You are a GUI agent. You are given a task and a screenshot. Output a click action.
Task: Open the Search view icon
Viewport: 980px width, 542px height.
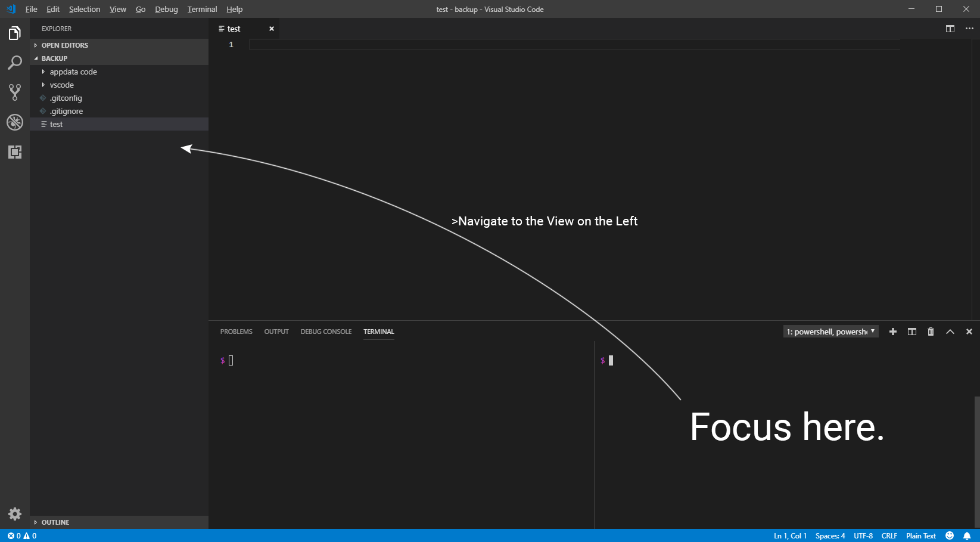coord(15,63)
